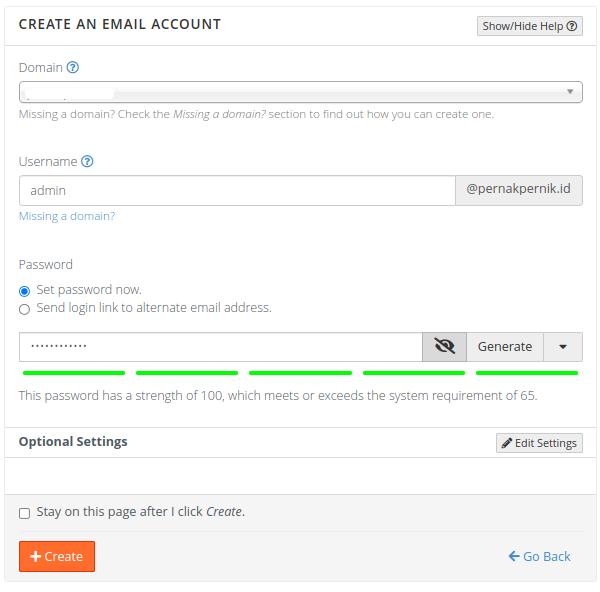Generate a random password
Viewport: 600px width, 592px height.
[x=505, y=347]
